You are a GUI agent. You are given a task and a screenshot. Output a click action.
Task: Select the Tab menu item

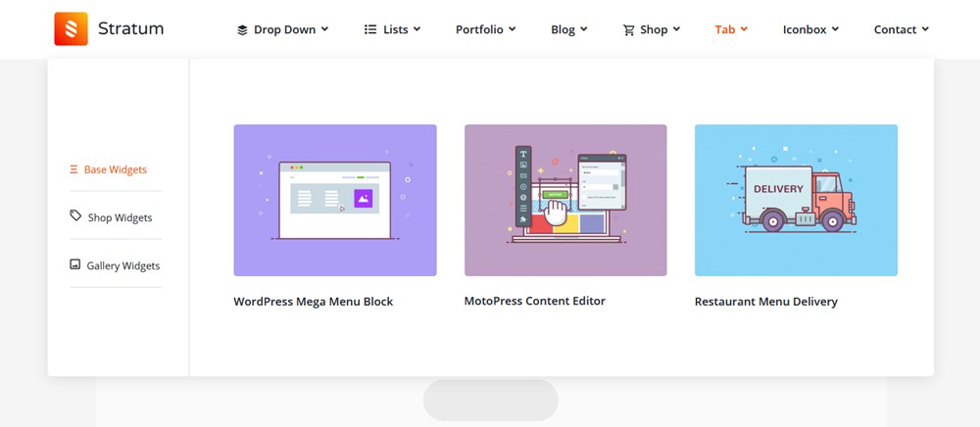pyautogui.click(x=724, y=29)
